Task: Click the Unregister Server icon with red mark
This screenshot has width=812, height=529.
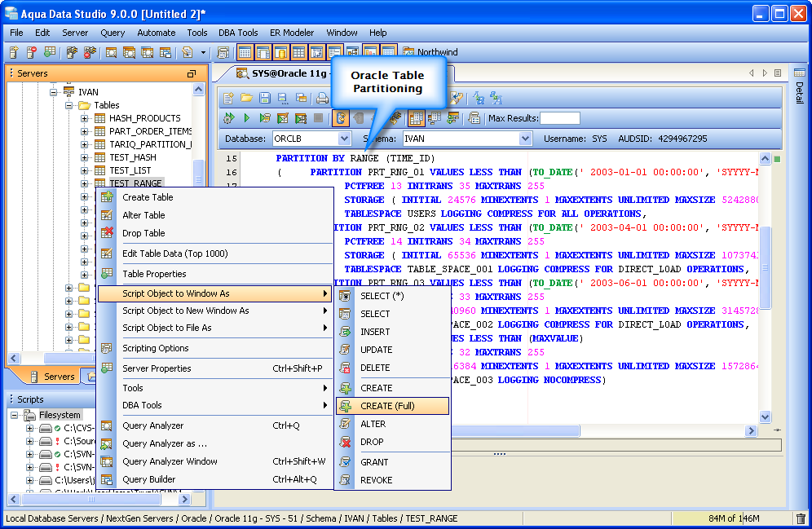Action: pyautogui.click(x=32, y=52)
